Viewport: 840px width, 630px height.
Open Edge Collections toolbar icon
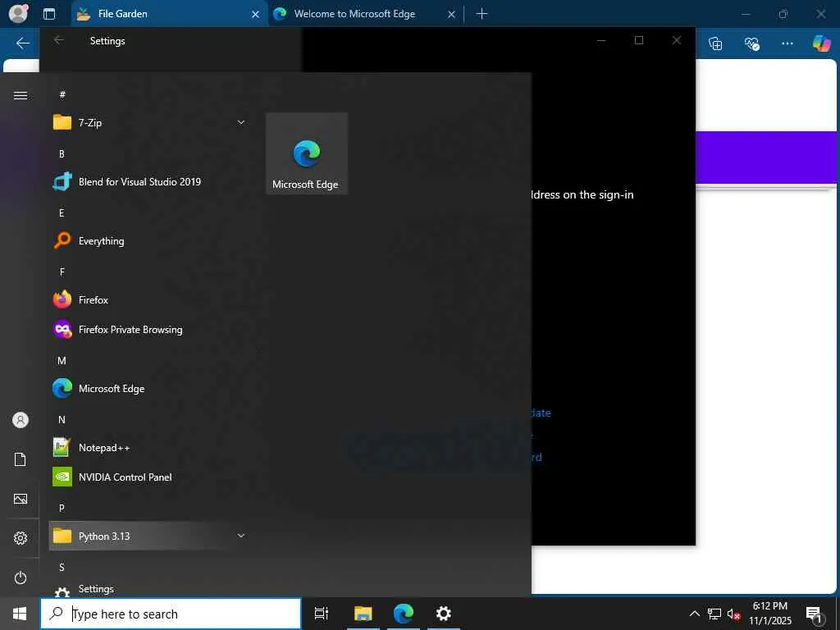click(x=715, y=43)
